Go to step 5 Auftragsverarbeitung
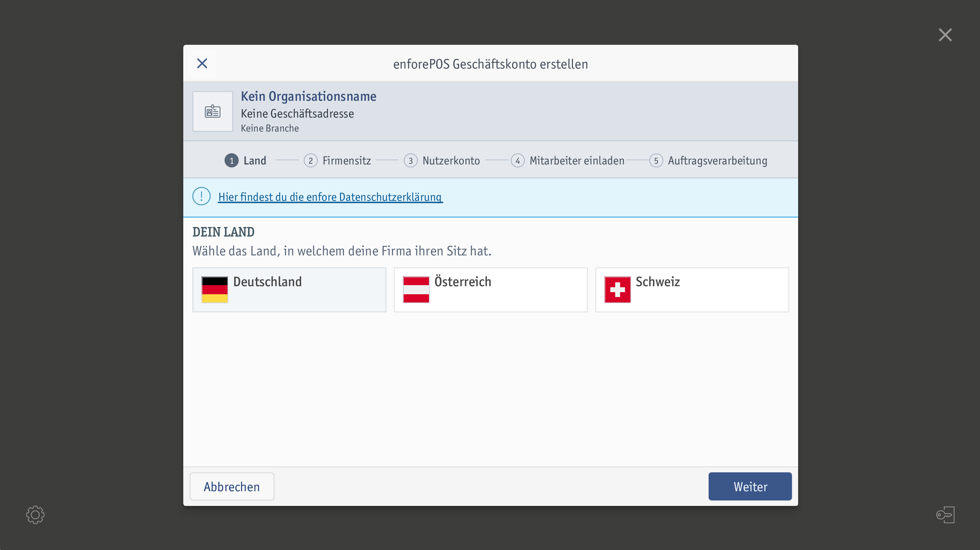This screenshot has width=980, height=550. (x=708, y=161)
